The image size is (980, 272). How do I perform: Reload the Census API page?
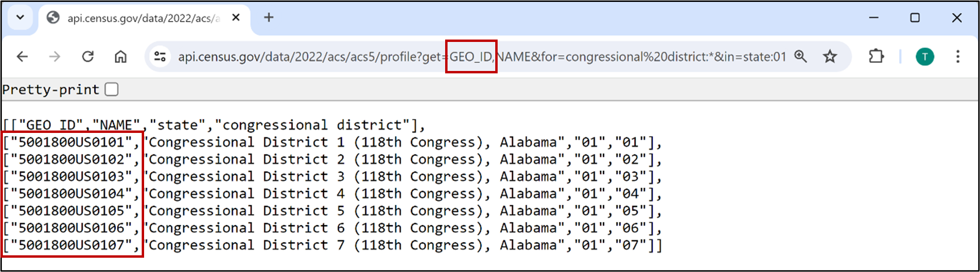click(x=88, y=57)
